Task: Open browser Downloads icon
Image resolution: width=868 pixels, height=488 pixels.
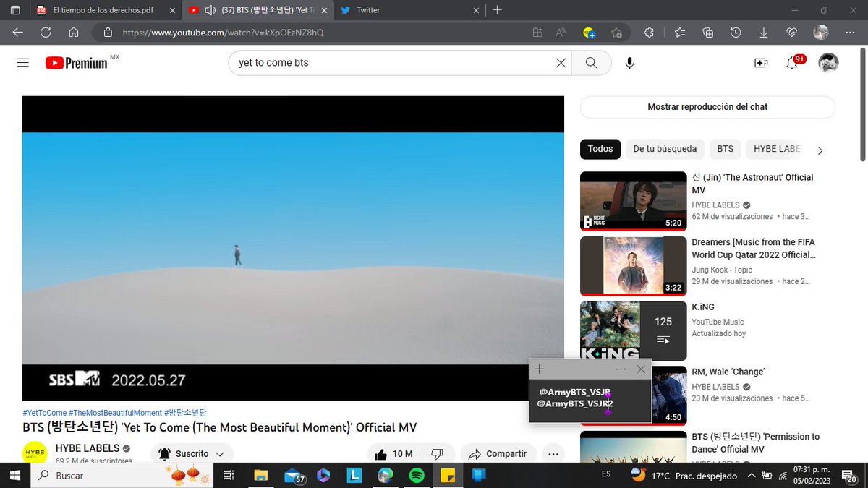Action: pyautogui.click(x=764, y=33)
